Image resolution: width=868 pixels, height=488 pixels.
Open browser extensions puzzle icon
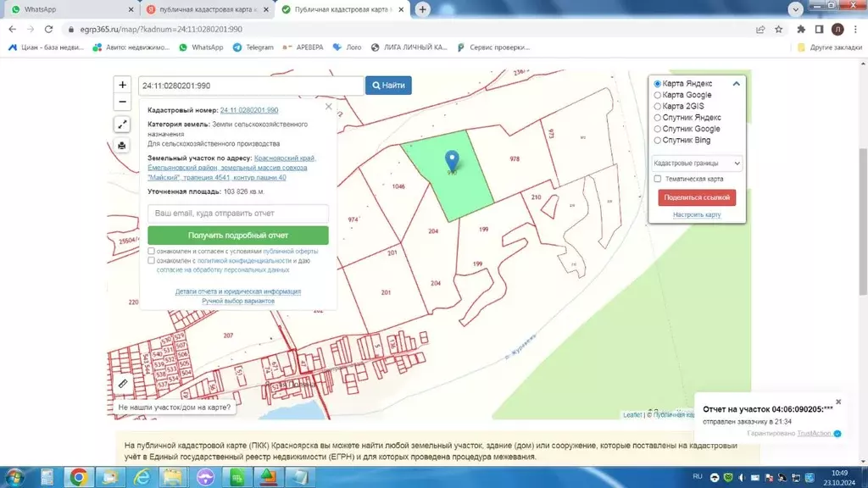[x=801, y=30]
